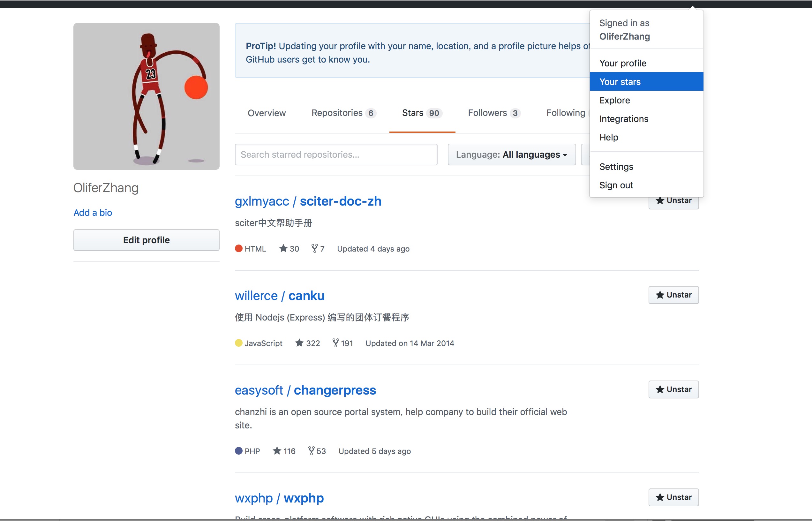Click fork count icon for sciter-doc-zh
This screenshot has width=812, height=521.
click(x=314, y=249)
